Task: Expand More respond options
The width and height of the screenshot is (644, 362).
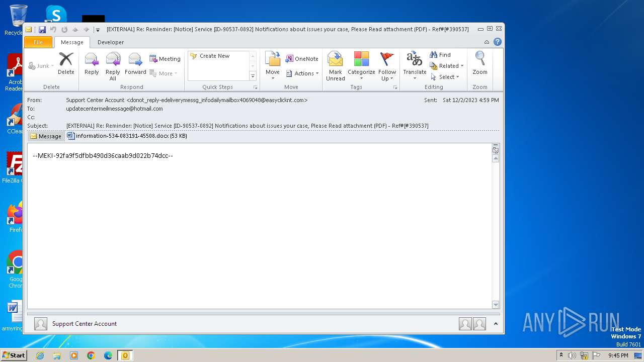Action: (164, 73)
